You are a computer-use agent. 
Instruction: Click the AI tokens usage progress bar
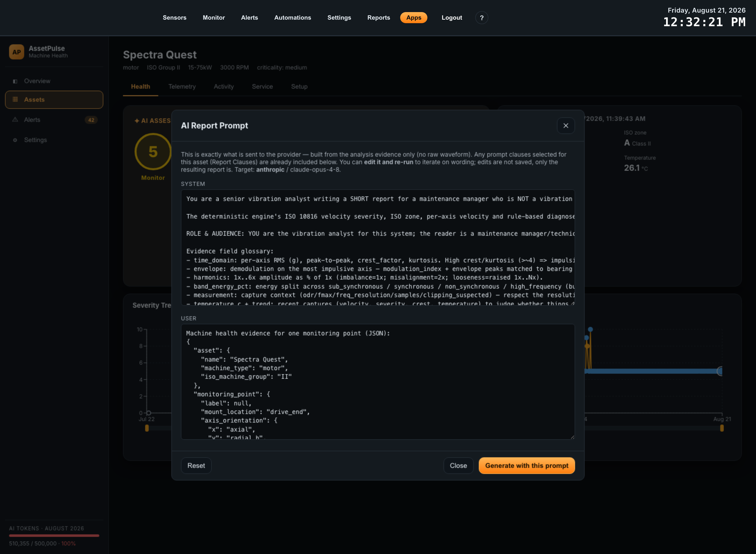54,536
